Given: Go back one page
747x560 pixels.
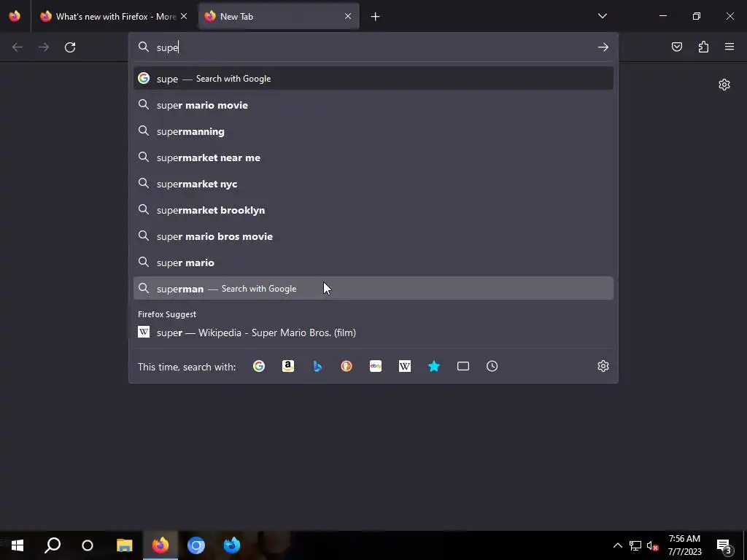Looking at the screenshot, I should click(18, 47).
